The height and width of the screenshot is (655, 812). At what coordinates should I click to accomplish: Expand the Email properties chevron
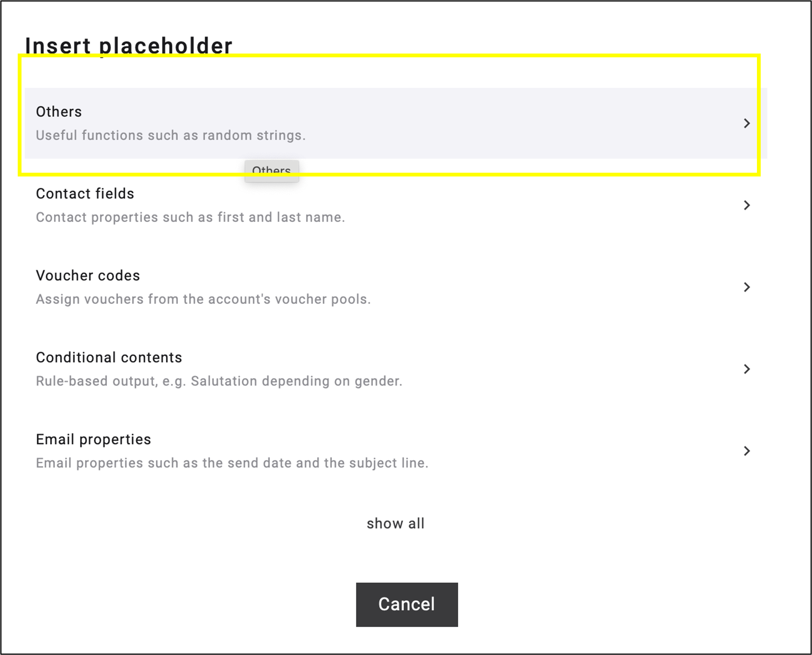click(747, 451)
